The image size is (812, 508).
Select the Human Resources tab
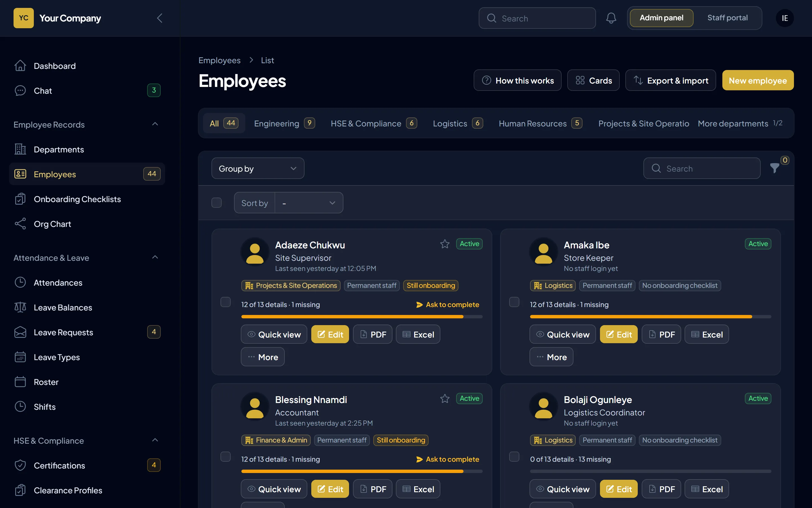[x=540, y=123]
